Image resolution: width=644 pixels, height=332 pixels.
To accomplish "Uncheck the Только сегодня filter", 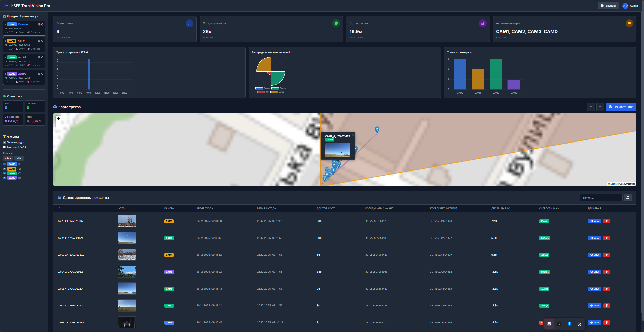I will click(x=4, y=143).
